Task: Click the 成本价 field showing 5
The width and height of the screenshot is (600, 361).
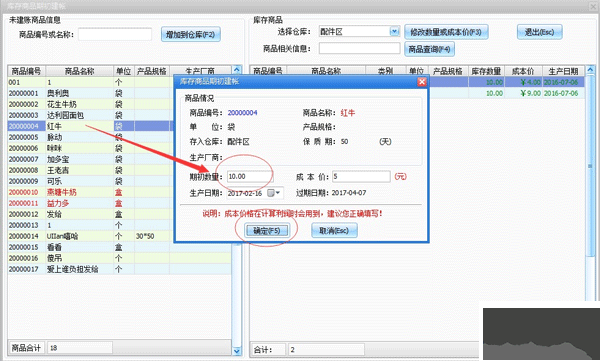Action: click(361, 176)
